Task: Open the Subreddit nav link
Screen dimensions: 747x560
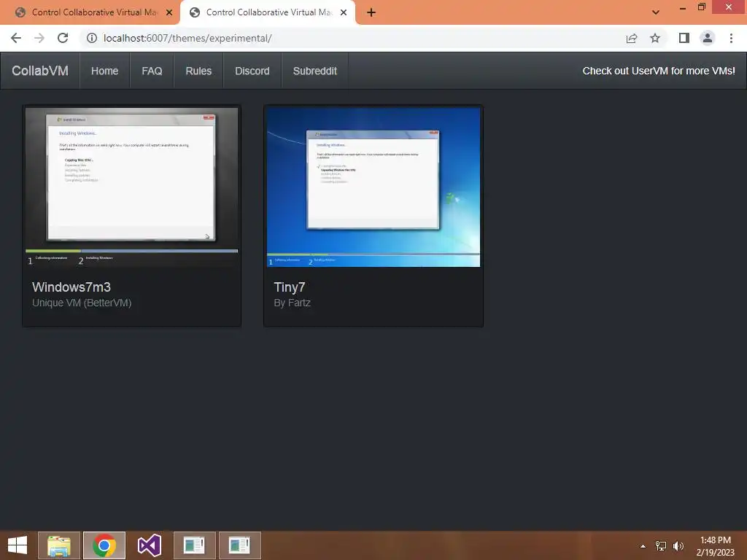Action: coord(315,71)
